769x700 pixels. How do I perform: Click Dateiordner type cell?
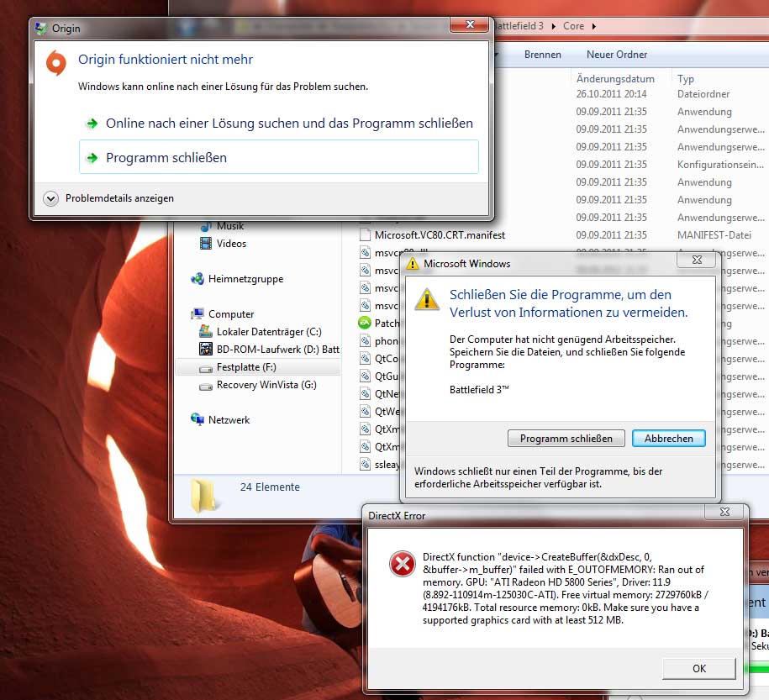click(x=703, y=93)
